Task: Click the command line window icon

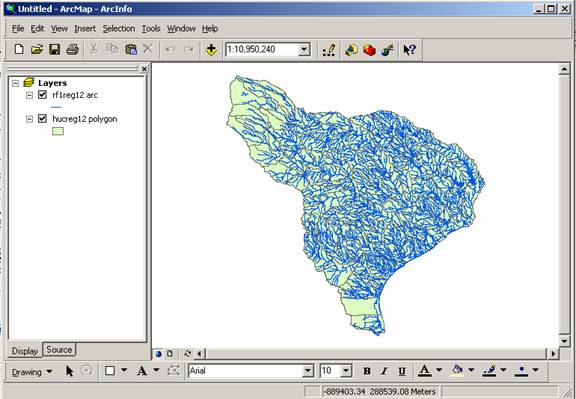Action: tap(387, 50)
